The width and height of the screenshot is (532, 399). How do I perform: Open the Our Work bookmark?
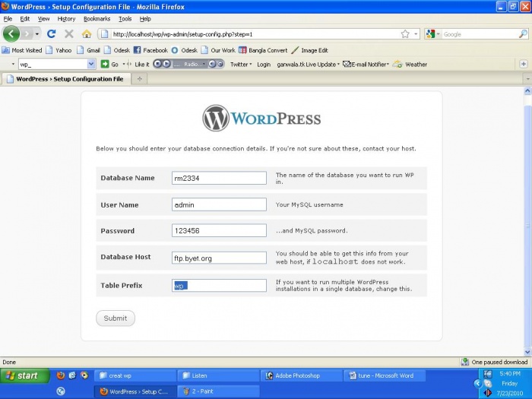219,50
